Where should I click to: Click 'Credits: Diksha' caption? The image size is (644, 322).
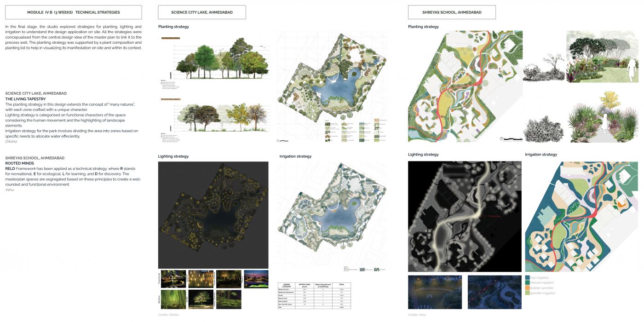168,315
